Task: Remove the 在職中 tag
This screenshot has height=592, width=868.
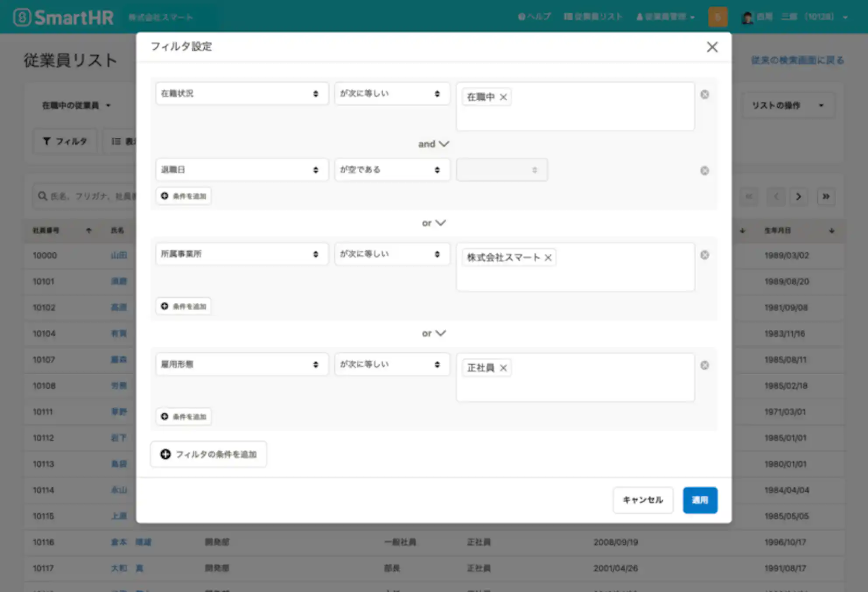Action: click(503, 97)
